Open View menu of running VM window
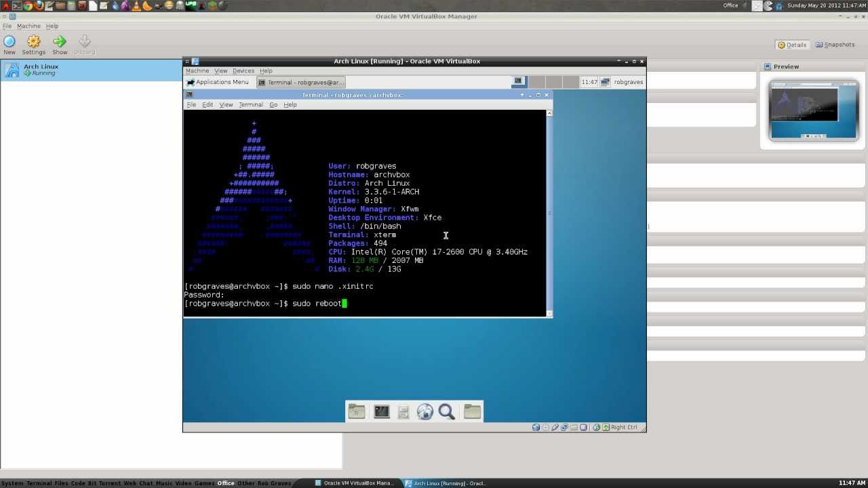The width and height of the screenshot is (868, 488). point(221,70)
